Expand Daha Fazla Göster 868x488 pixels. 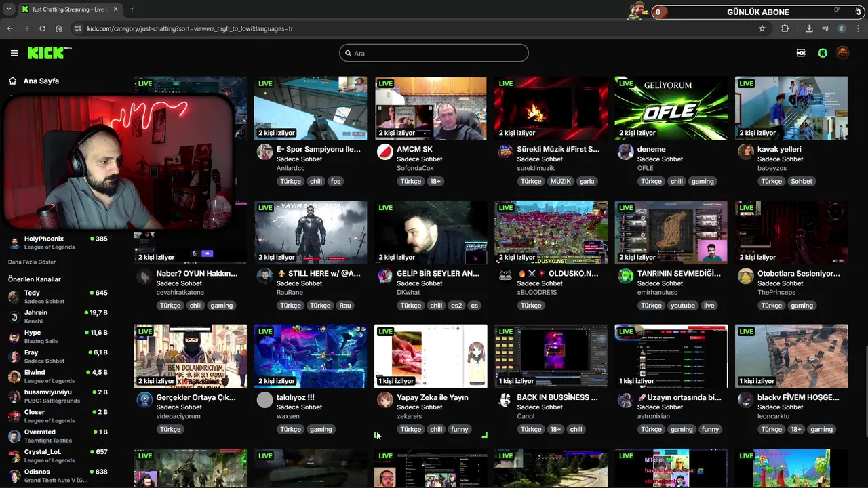[x=32, y=262]
